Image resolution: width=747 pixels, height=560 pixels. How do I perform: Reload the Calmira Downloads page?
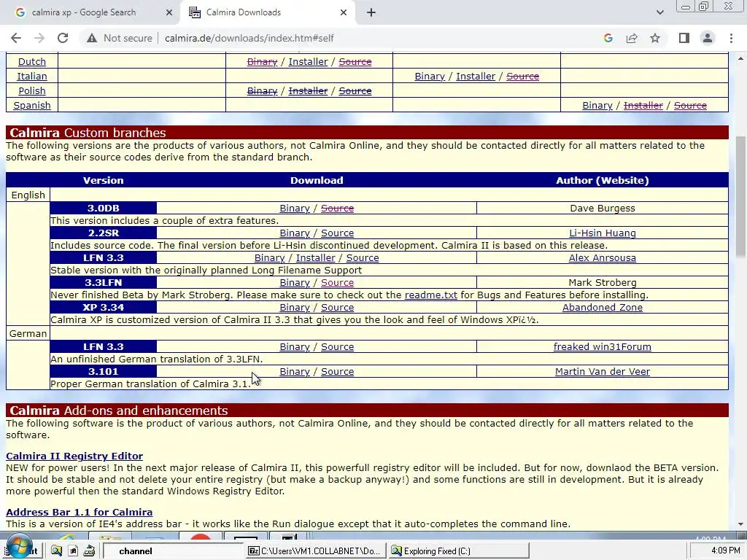[63, 38]
